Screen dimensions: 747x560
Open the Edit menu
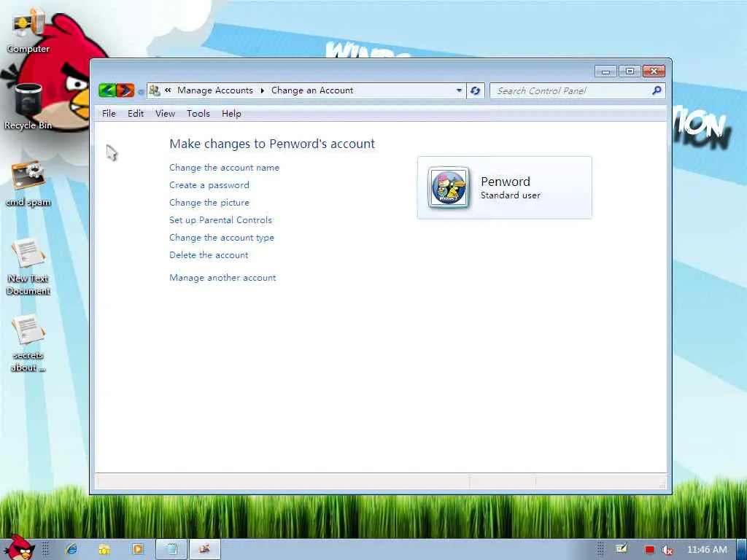click(136, 113)
